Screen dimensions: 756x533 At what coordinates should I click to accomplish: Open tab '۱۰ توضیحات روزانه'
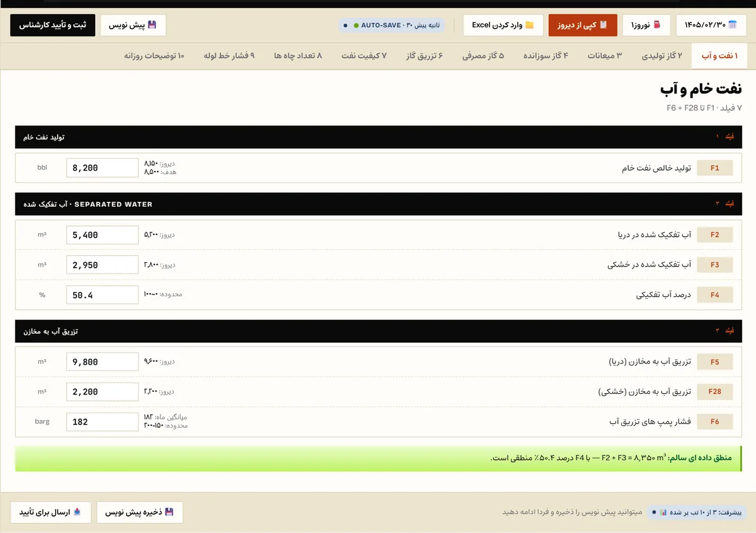click(154, 56)
